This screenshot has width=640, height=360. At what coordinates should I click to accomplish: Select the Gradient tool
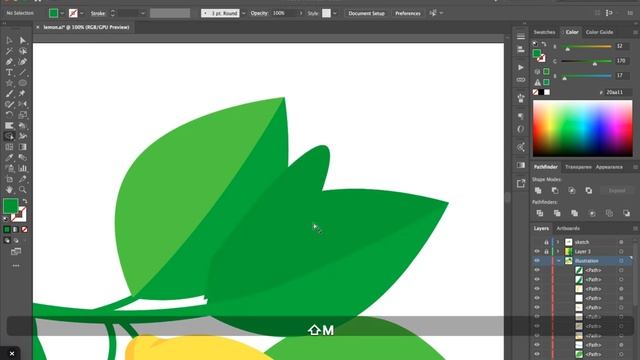[x=22, y=147]
